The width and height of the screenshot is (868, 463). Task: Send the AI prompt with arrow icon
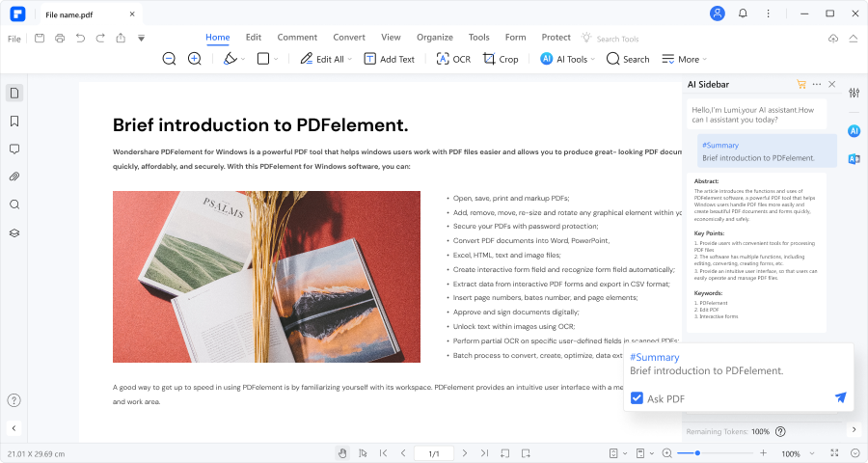[x=840, y=397]
